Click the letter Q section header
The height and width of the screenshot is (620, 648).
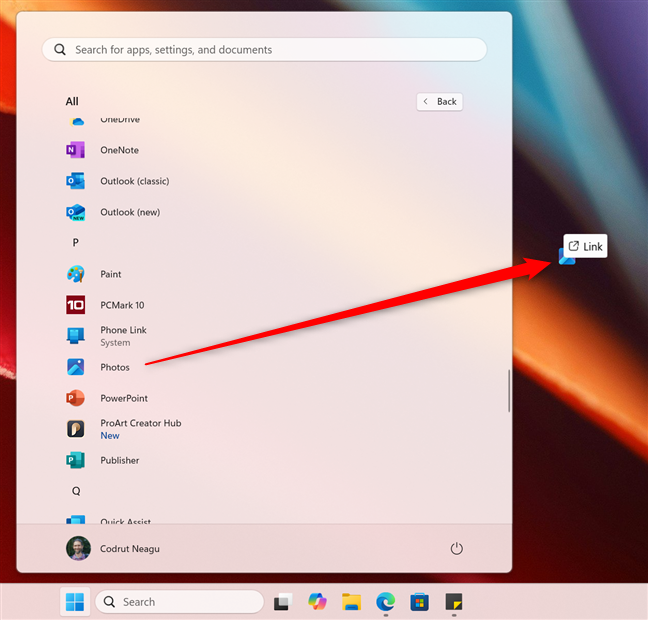point(76,491)
